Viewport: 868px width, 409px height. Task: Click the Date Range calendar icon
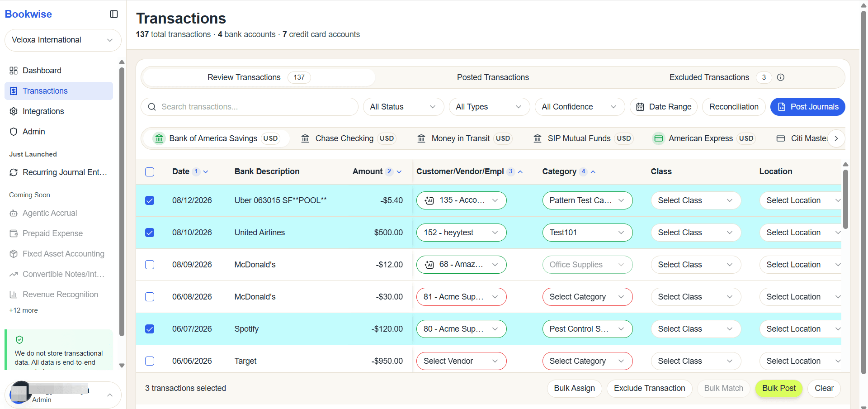640,107
